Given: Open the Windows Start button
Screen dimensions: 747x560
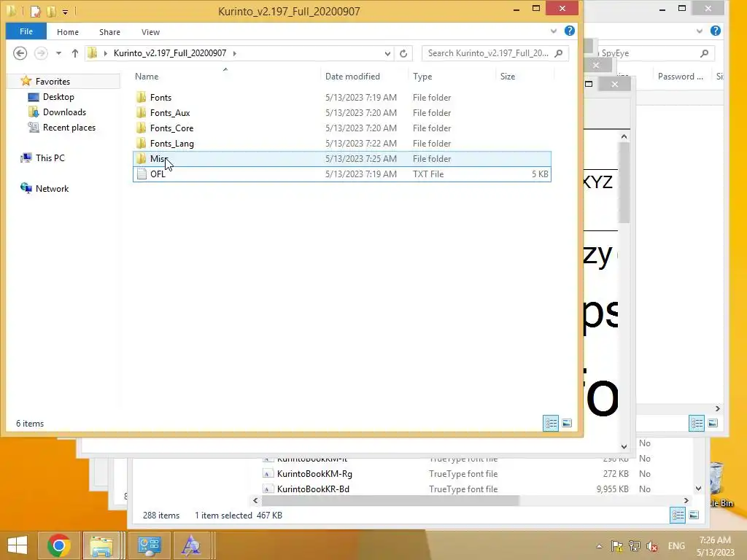Looking at the screenshot, I should pyautogui.click(x=18, y=545).
